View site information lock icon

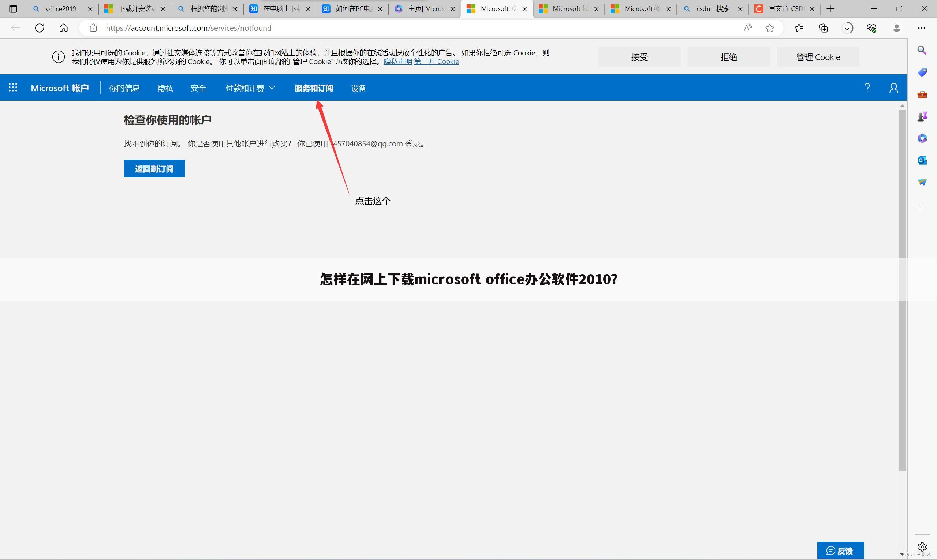point(93,28)
